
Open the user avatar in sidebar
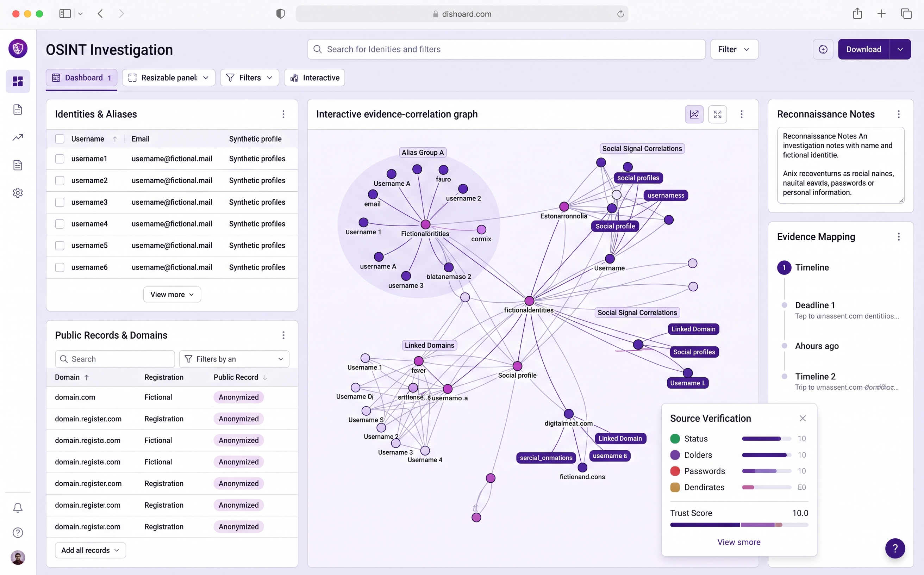tap(18, 557)
